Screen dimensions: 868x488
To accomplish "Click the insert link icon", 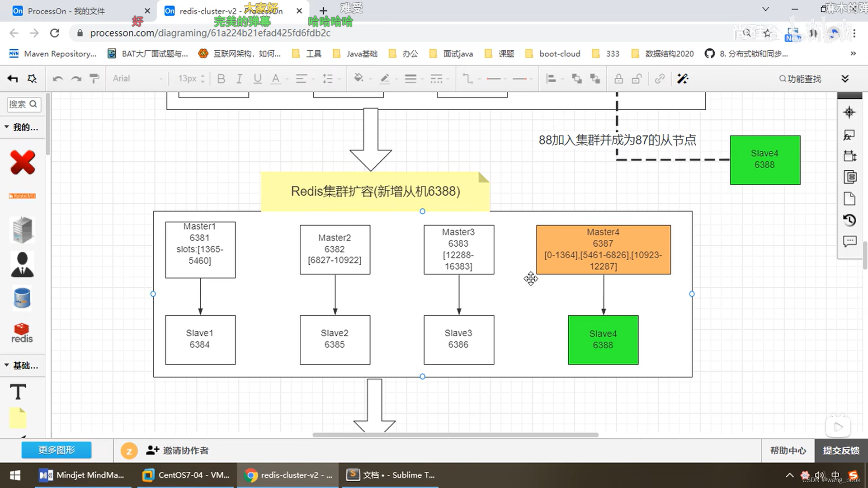I will pos(660,79).
